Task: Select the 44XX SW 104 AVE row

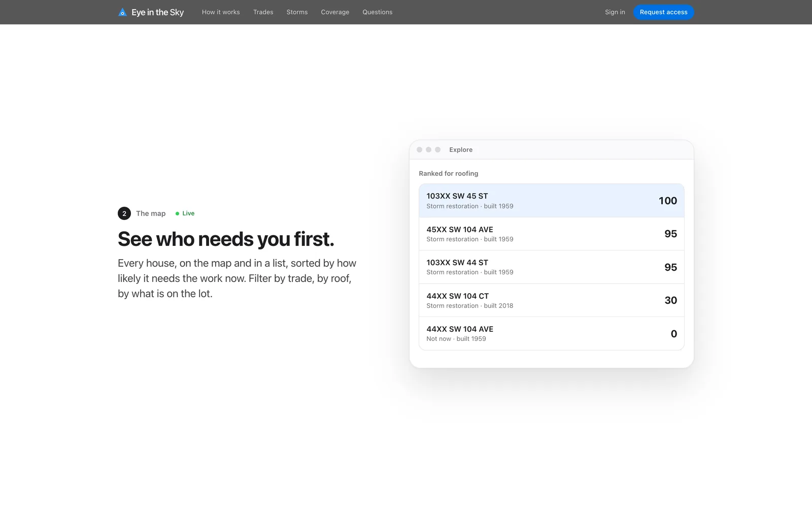Action: [551, 334]
